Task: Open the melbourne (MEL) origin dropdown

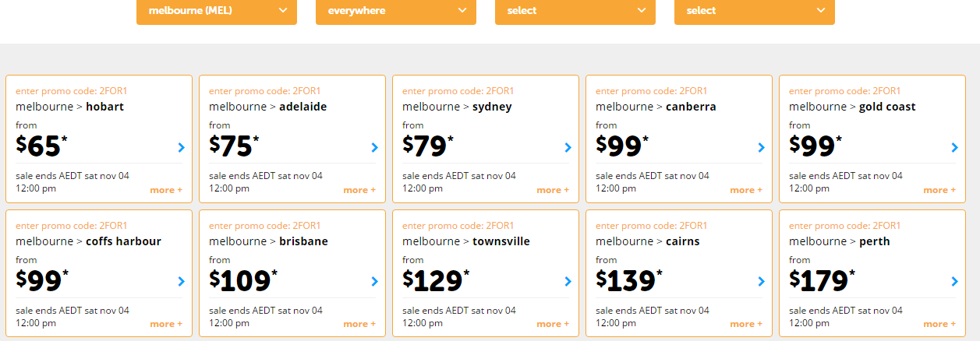Action: click(217, 11)
